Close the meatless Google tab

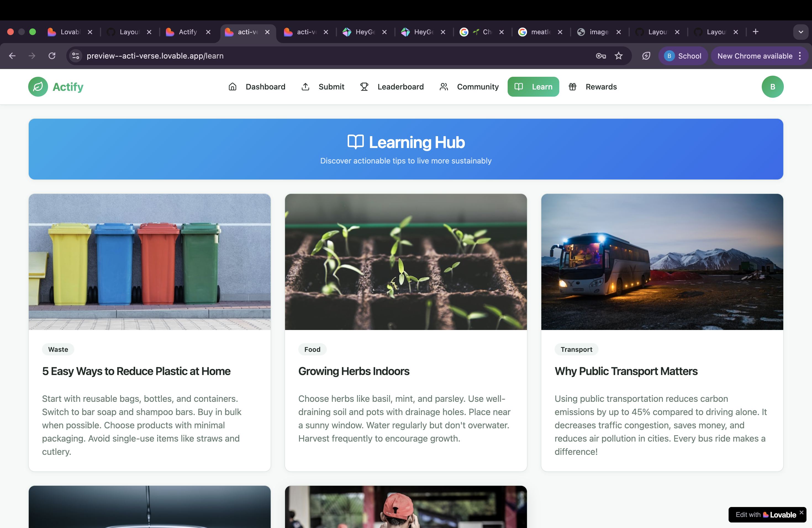(560, 32)
